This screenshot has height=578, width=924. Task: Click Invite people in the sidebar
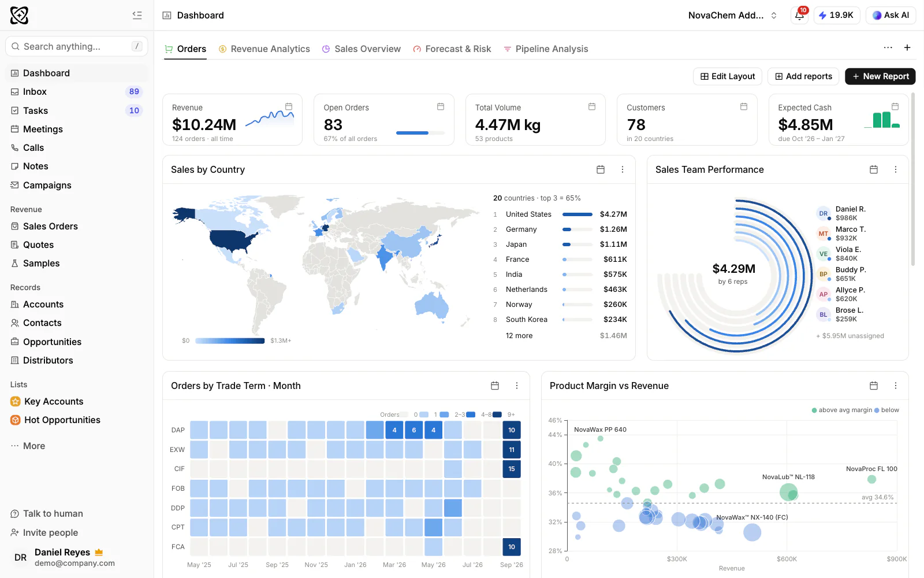tap(44, 532)
